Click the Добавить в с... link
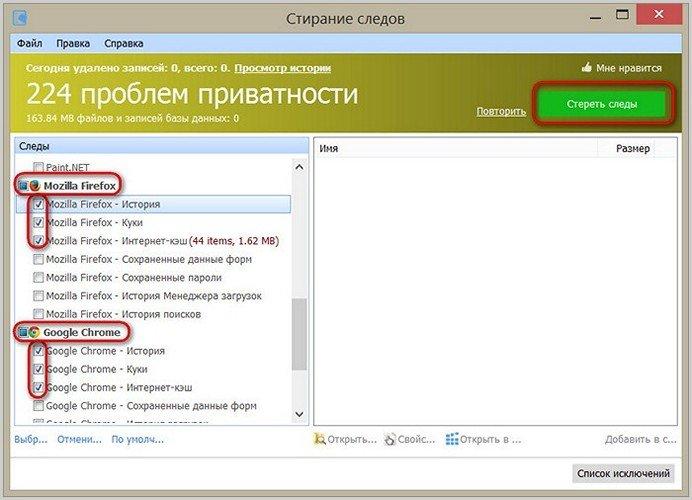692x500 pixels. [640, 440]
